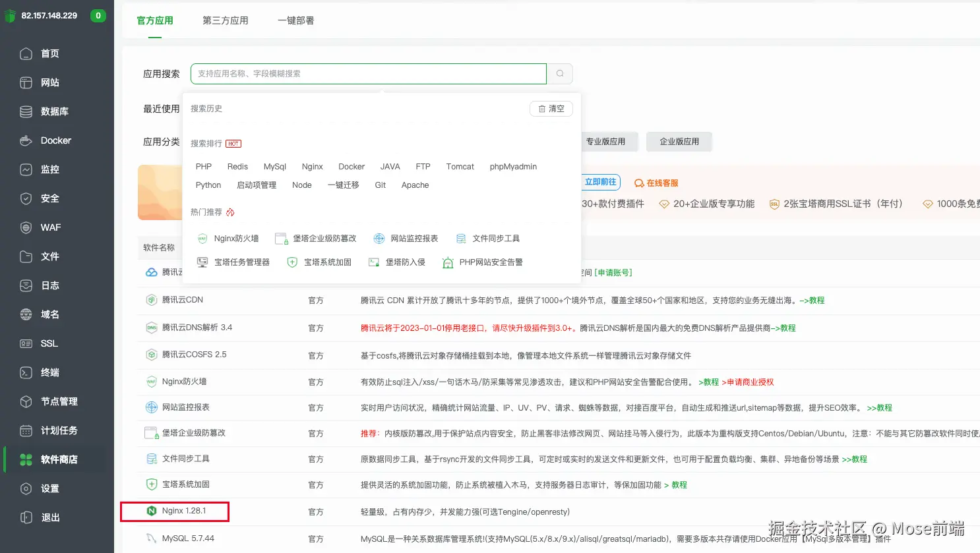Switch to the 官方应用 tab
980x553 pixels.
point(155,20)
